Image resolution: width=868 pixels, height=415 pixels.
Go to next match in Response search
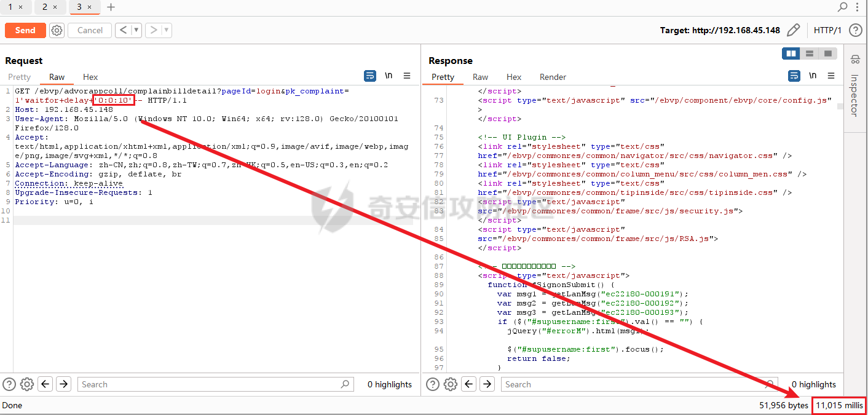[x=487, y=384]
